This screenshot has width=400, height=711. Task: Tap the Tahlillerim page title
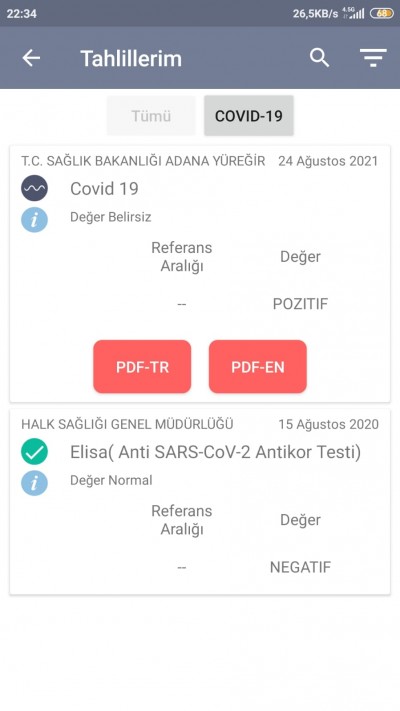[131, 58]
